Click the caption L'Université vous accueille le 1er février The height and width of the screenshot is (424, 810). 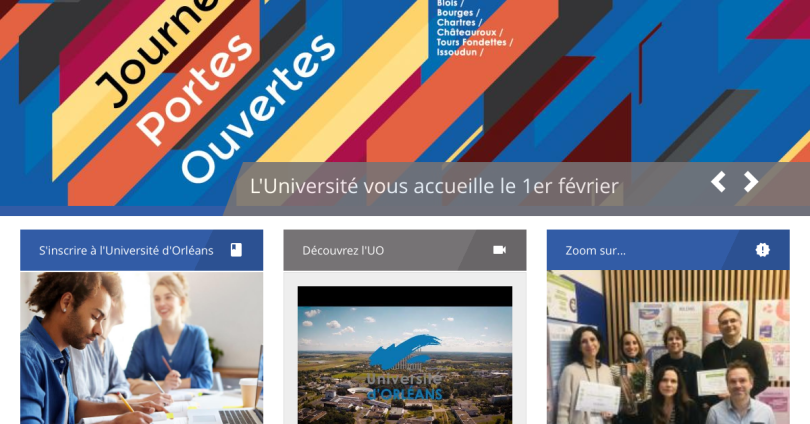coord(434,186)
